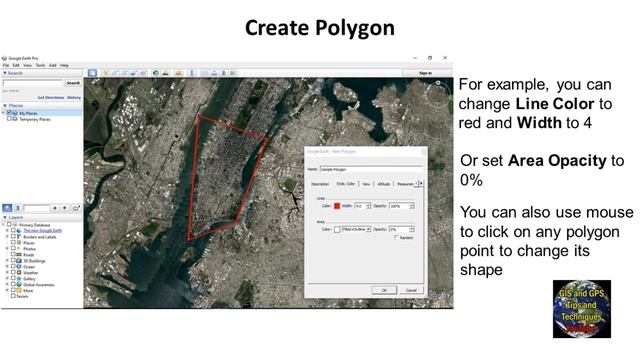Toggle the sunlight toolbar icon
This screenshot has width=640, height=360.
pos(165,73)
